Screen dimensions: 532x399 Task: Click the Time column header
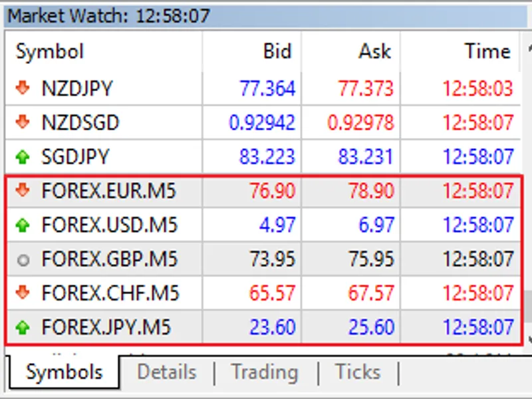click(460, 51)
